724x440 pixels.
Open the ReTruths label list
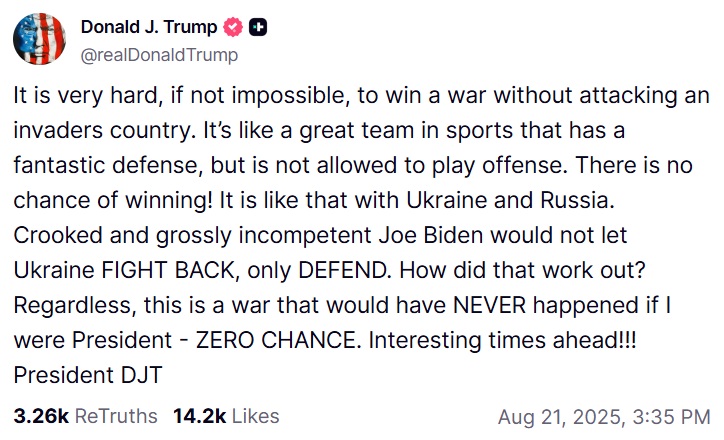coord(116,416)
